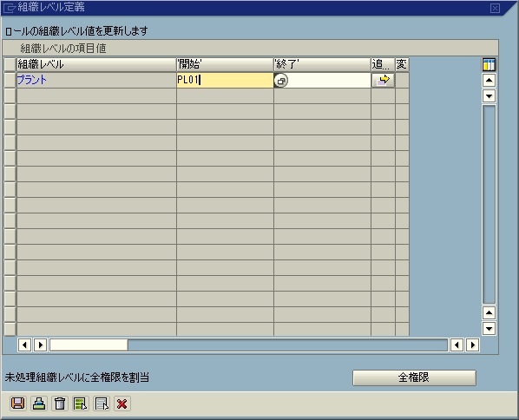Click the 全権限 button
Image resolution: width=519 pixels, height=420 pixels.
tap(414, 377)
